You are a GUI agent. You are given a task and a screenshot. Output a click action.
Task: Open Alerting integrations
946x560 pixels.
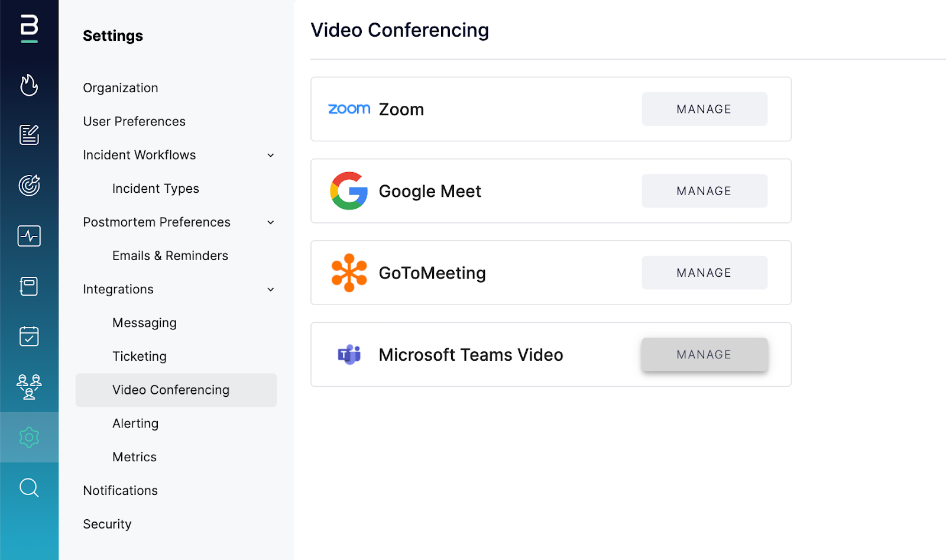[x=135, y=423]
